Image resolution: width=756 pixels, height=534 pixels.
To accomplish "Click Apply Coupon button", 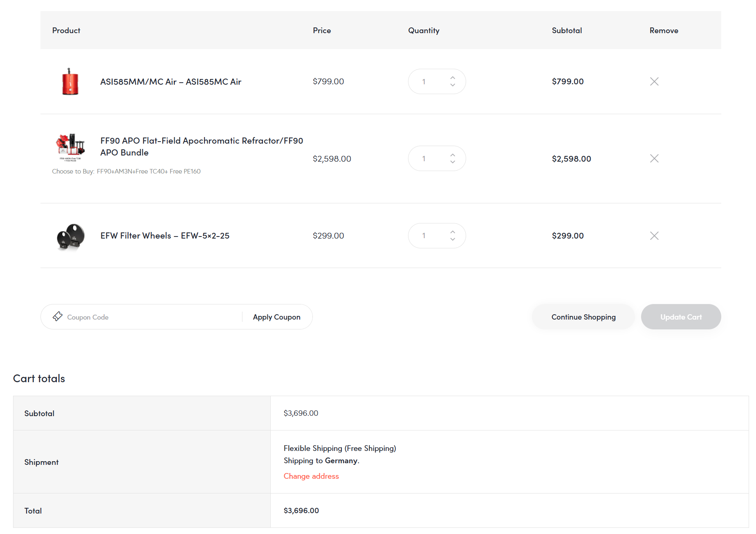I will [277, 317].
